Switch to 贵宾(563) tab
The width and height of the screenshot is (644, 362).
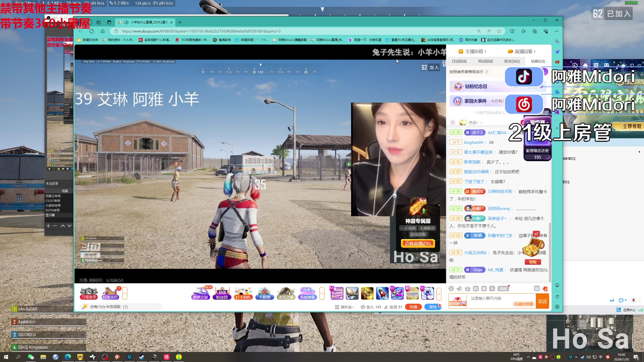coord(512,61)
